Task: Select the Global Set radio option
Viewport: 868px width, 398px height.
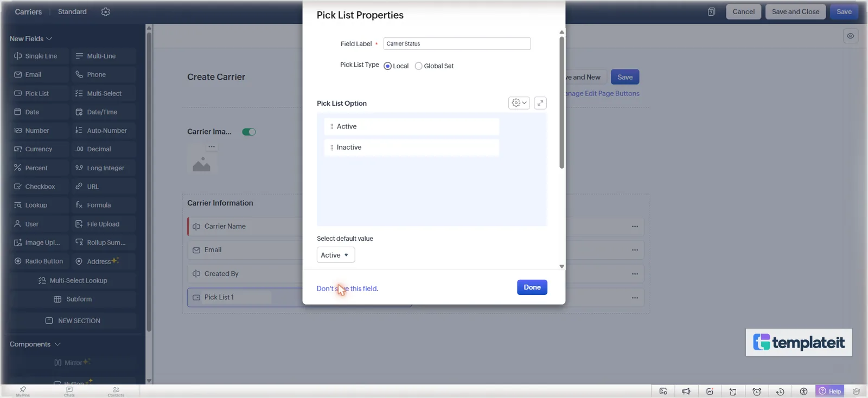Action: pos(418,66)
